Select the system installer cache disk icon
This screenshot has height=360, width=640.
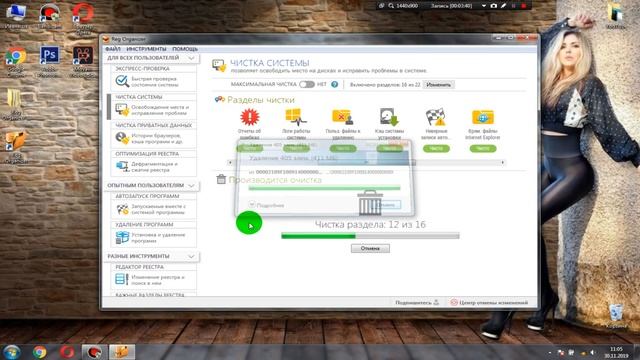click(x=389, y=117)
